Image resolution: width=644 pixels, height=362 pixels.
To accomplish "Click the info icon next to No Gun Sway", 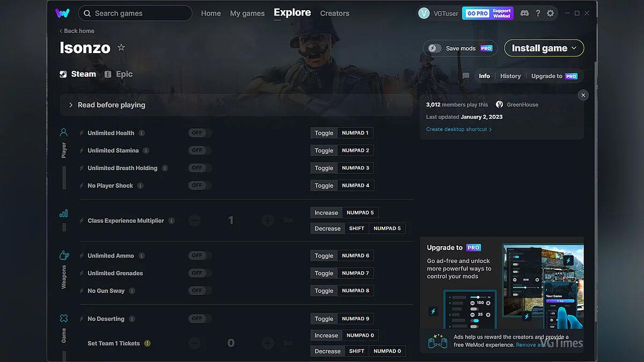I will pos(132,291).
